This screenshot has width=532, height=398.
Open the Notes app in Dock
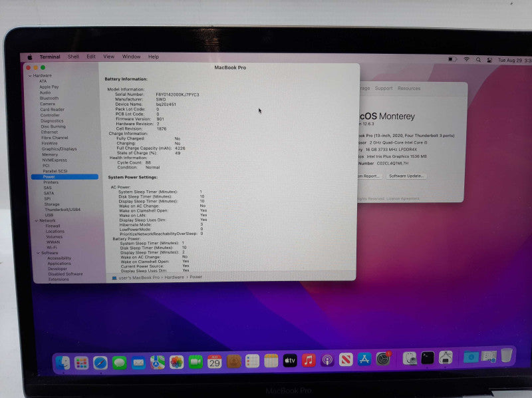pyautogui.click(x=271, y=361)
